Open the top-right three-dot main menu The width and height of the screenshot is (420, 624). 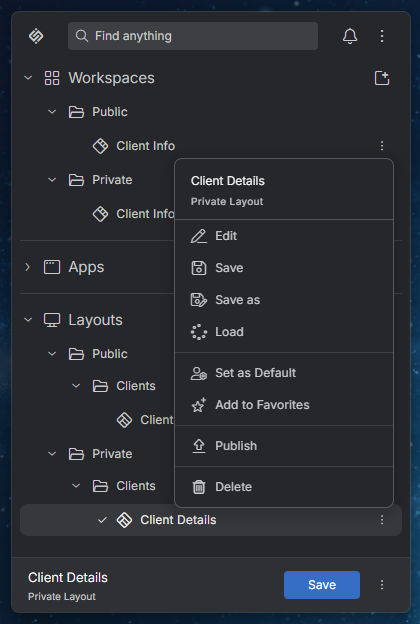click(382, 36)
